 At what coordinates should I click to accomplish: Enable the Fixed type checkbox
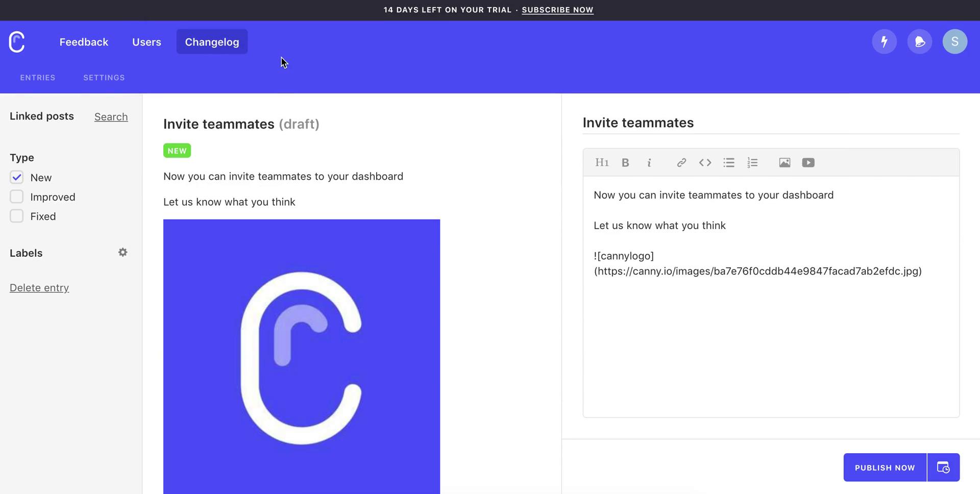(x=17, y=216)
